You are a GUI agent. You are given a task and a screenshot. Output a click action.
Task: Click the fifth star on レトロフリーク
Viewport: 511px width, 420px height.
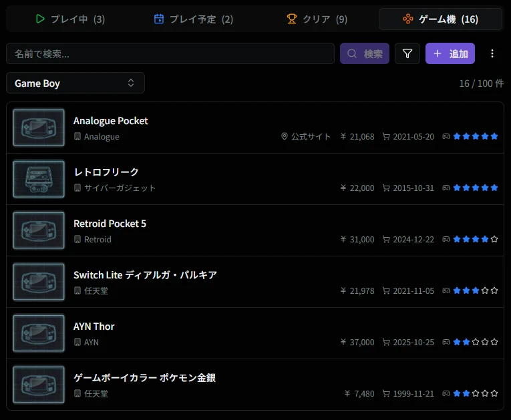click(x=494, y=188)
